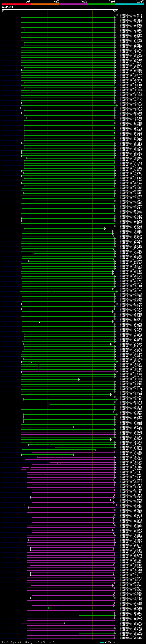Click the UniRef100_A8MAL1 label
This screenshot has height=644, width=146.
pyautogui.click(x=131, y=597)
